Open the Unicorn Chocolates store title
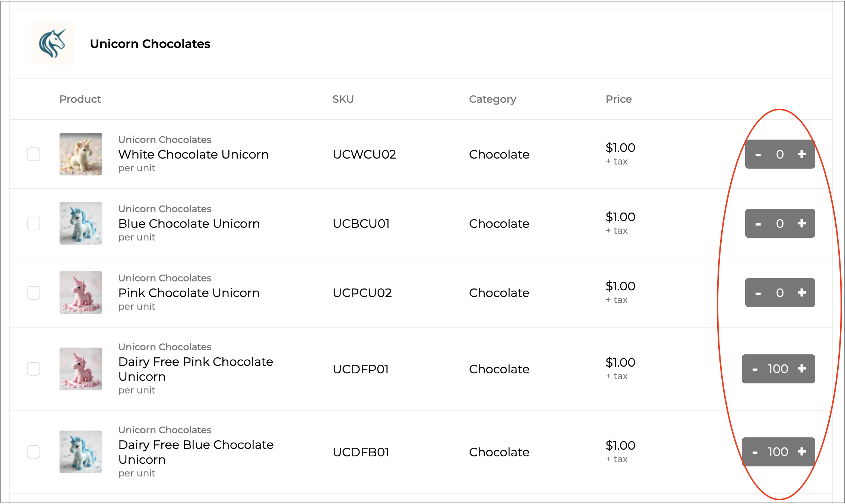This screenshot has width=845, height=504. coord(150,44)
